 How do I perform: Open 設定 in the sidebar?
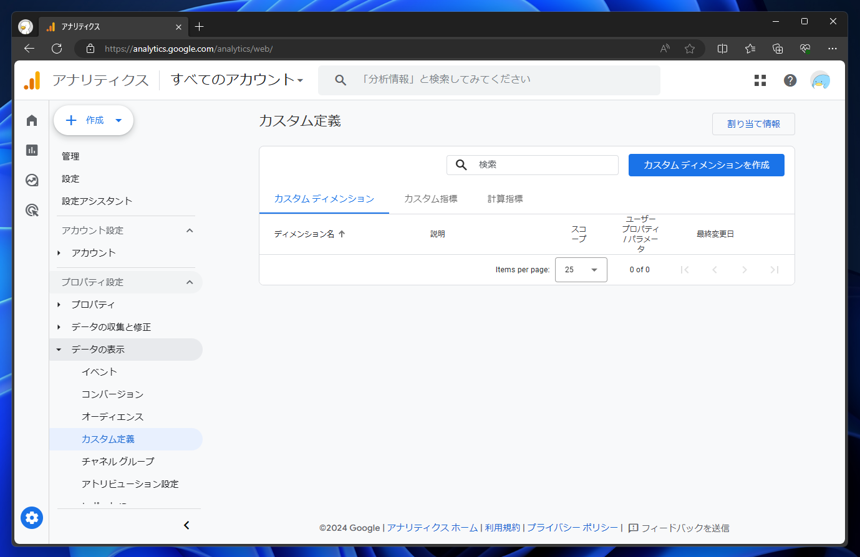tap(71, 179)
